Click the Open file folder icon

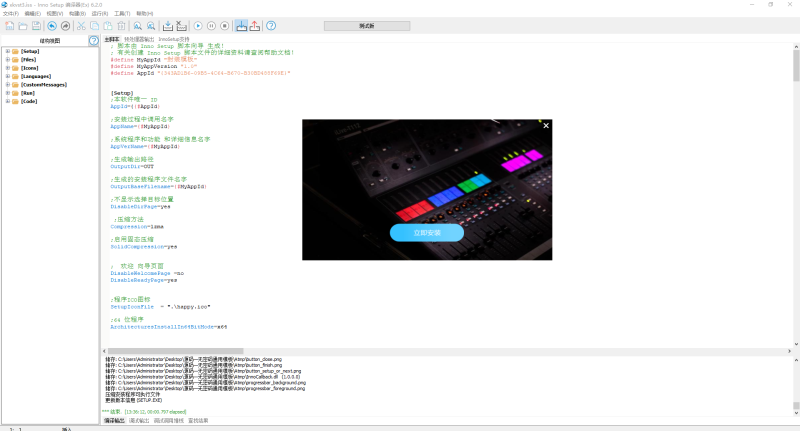[23, 26]
